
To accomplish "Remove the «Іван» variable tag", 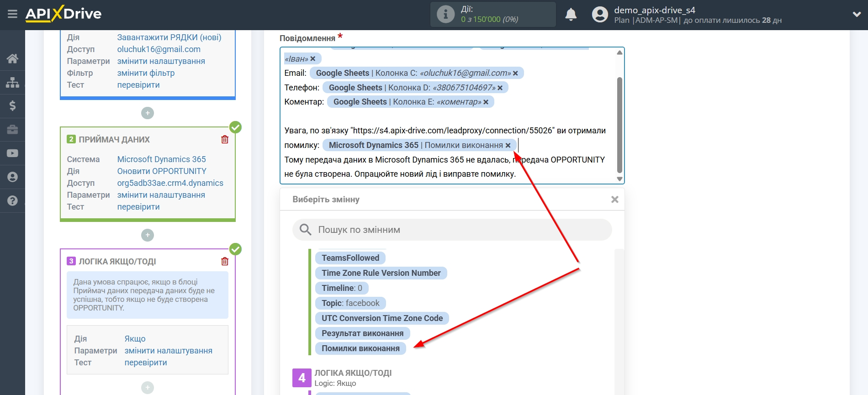I will (x=313, y=59).
